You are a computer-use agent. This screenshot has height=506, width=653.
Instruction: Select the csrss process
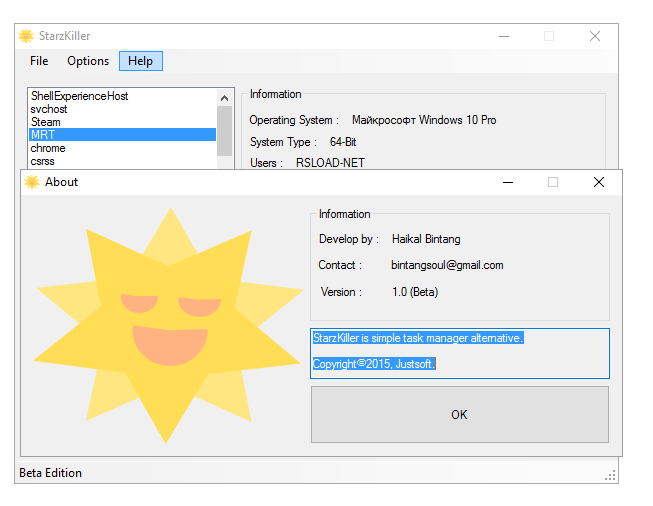coord(122,161)
